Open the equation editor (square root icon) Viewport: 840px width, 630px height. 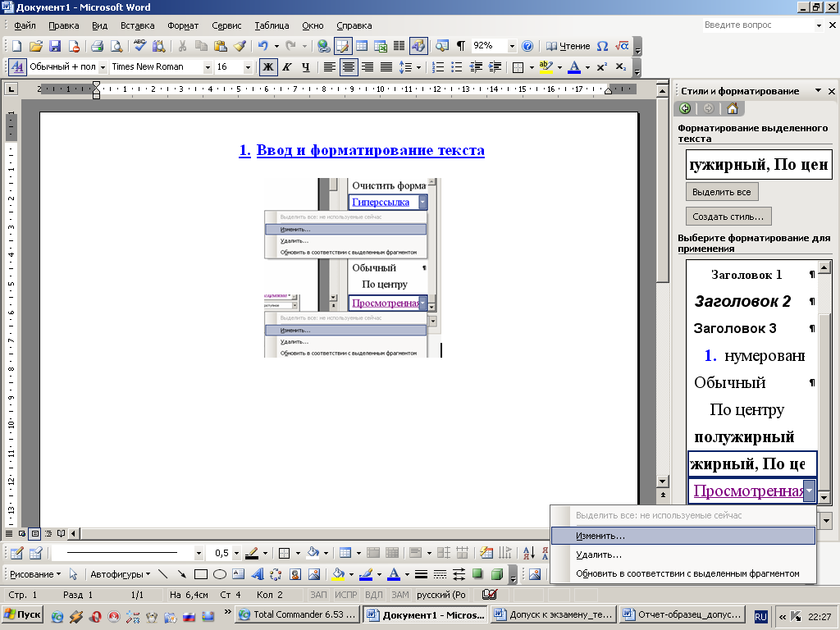click(x=622, y=47)
